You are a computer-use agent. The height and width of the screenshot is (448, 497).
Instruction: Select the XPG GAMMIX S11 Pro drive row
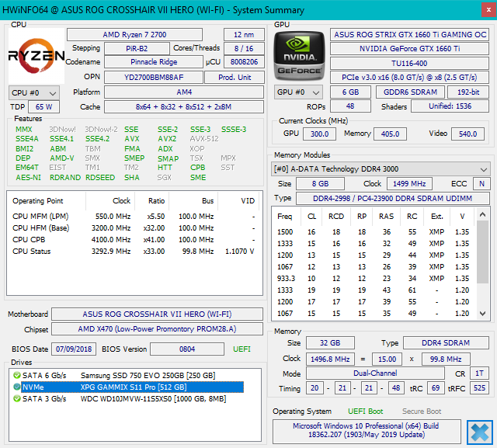134,387
